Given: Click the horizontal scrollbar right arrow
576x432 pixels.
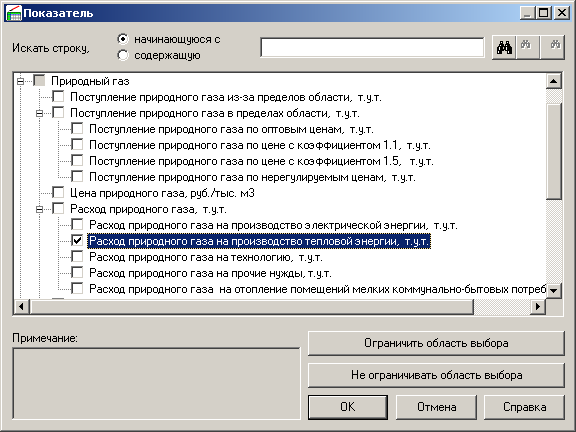Looking at the screenshot, I should click(x=538, y=306).
